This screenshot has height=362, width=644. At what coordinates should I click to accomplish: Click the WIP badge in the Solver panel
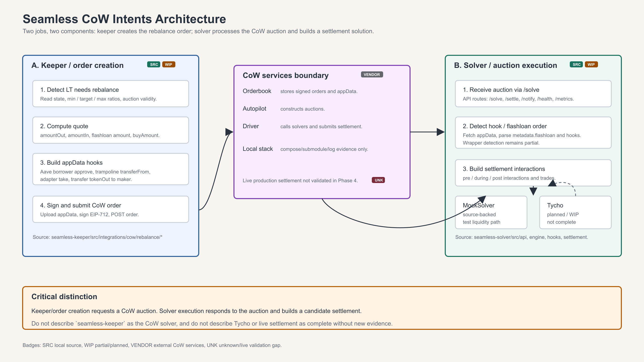pos(591,65)
